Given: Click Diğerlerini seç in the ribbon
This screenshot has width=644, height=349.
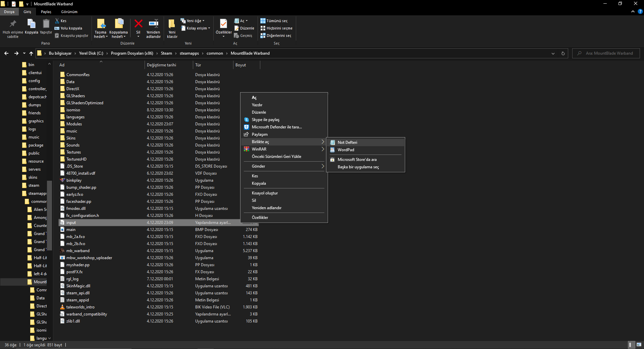Looking at the screenshot, I should pyautogui.click(x=276, y=36).
